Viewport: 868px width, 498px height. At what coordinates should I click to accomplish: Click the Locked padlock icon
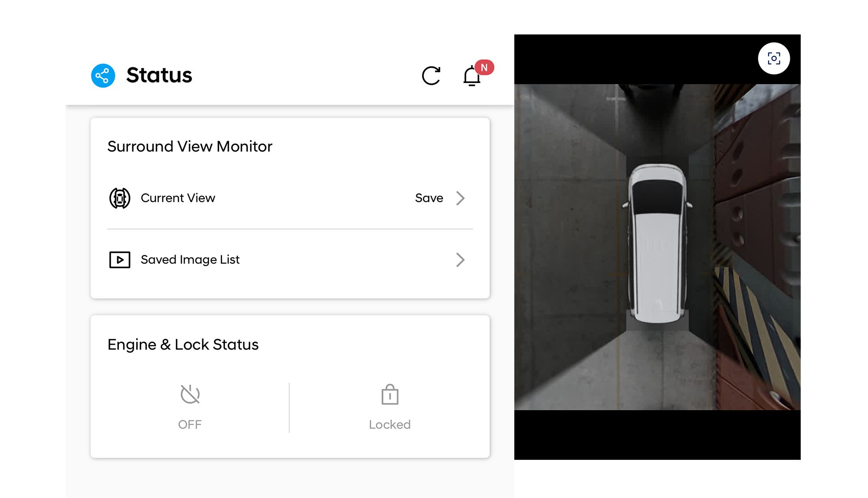click(390, 394)
